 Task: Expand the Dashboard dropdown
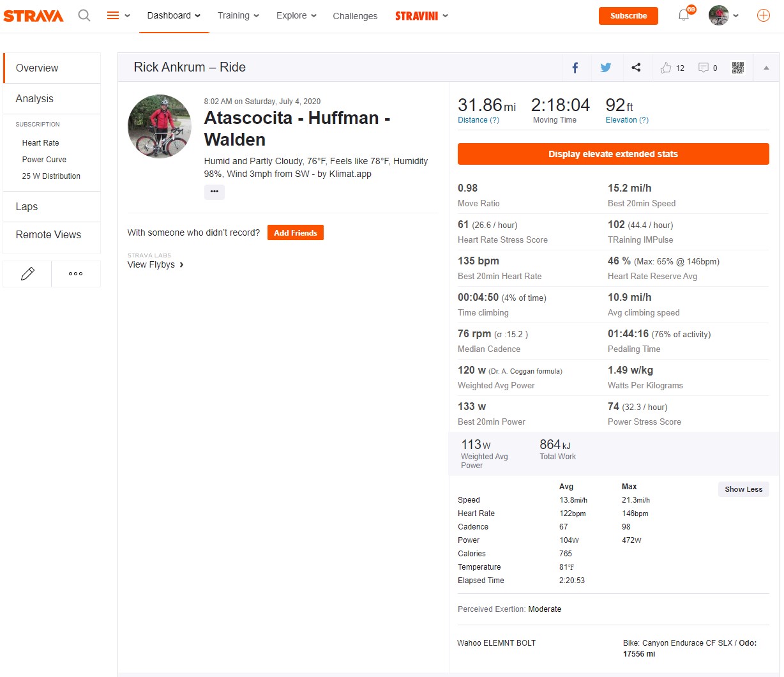tap(174, 15)
